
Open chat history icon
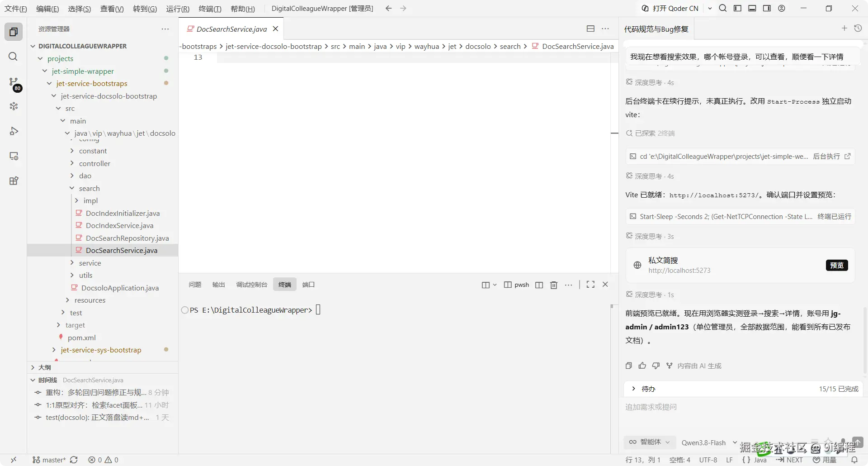coord(858,29)
